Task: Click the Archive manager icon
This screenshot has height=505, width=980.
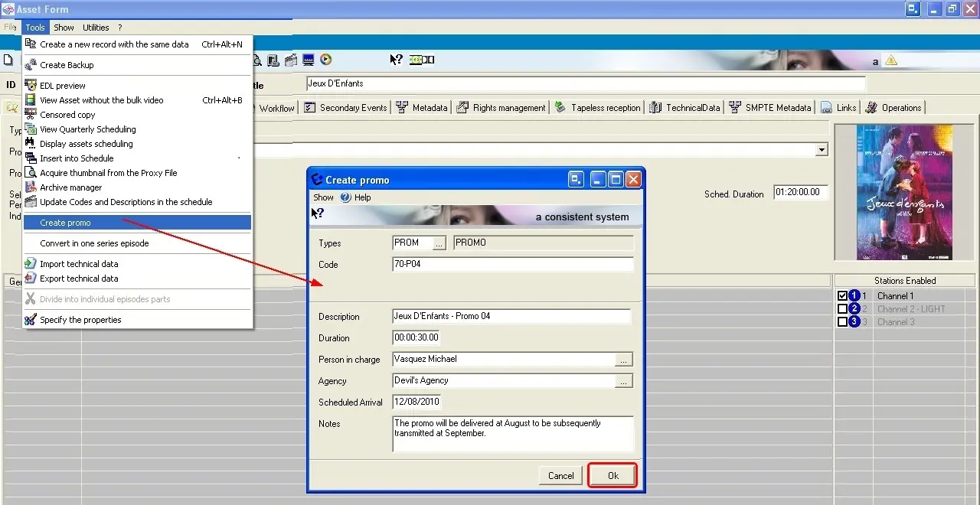Action: click(x=31, y=187)
